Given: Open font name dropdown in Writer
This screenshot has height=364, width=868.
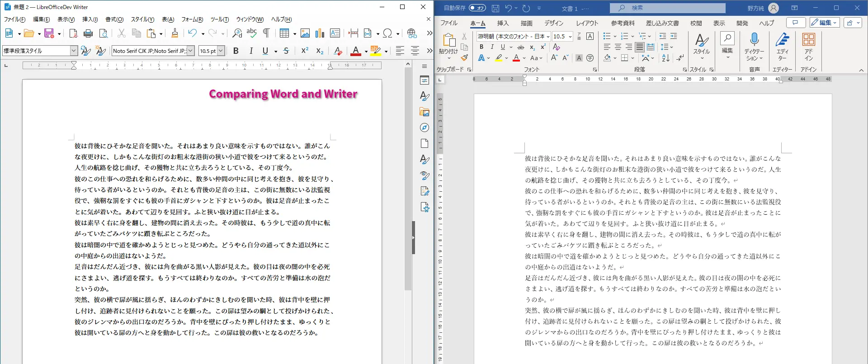Looking at the screenshot, I should 190,51.
